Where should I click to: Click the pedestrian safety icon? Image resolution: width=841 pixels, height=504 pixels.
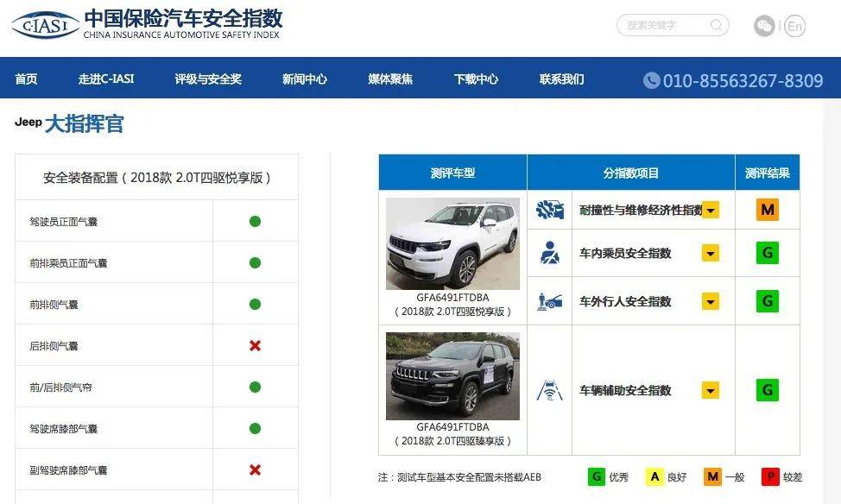(549, 301)
